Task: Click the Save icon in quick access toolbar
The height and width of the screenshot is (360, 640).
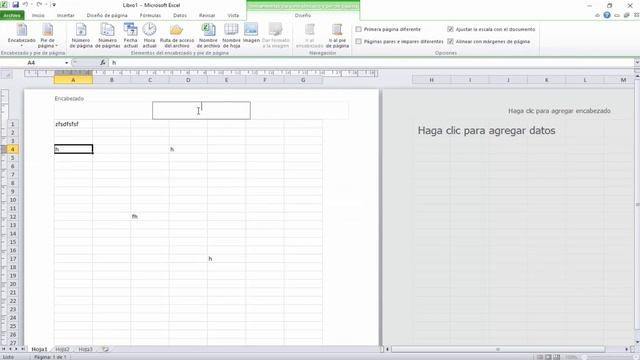Action: [16, 5]
